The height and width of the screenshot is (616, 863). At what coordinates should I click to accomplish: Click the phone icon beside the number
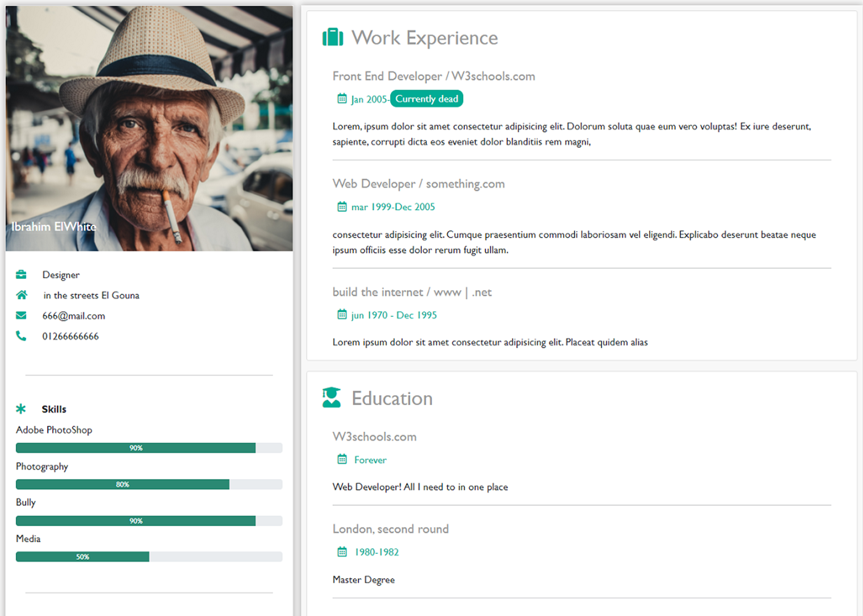(21, 336)
